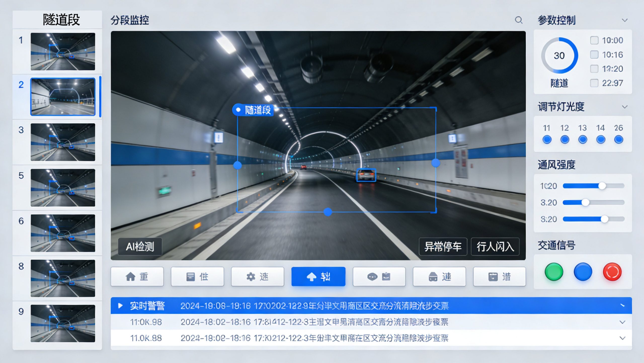The height and width of the screenshot is (363, 644).
Task: Click the blue upload arrow button
Action: click(x=318, y=277)
